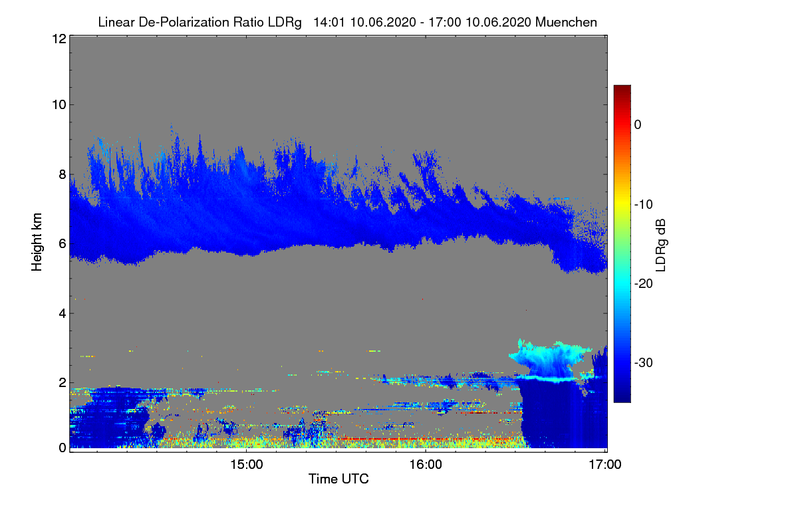The image size is (798, 532).
Task: Click the height tick label '10'
Action: pyautogui.click(x=58, y=104)
